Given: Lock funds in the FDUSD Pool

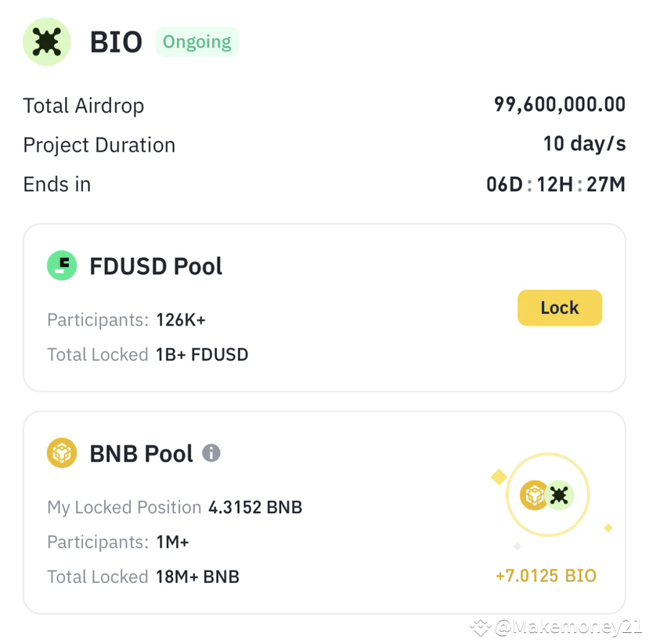Looking at the screenshot, I should tap(560, 308).
